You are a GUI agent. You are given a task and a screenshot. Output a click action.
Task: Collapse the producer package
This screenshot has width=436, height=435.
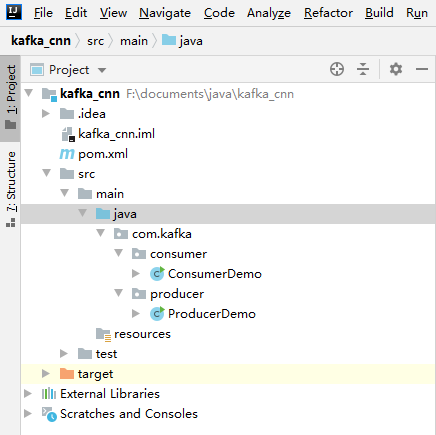(x=118, y=293)
